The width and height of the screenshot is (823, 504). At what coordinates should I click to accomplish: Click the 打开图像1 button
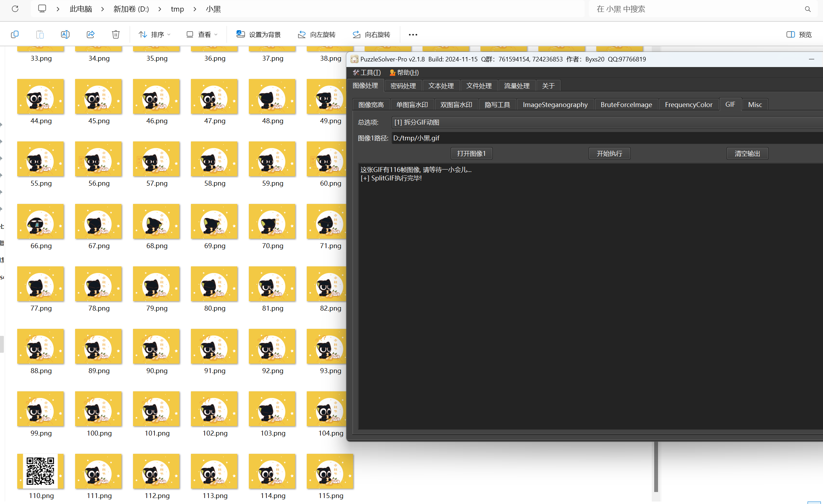pyautogui.click(x=471, y=153)
